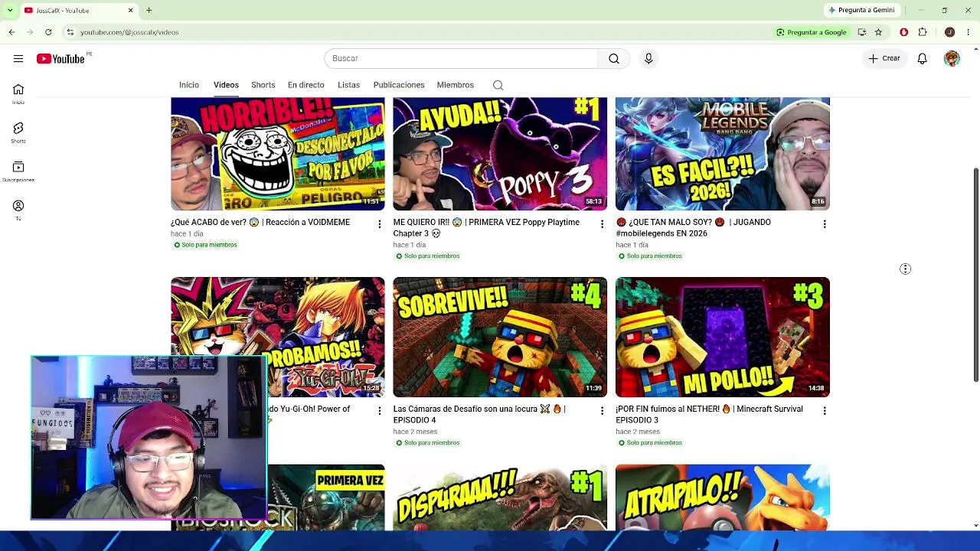This screenshot has width=980, height=551.
Task: Open the browser extensions puzzle icon
Action: point(923,32)
